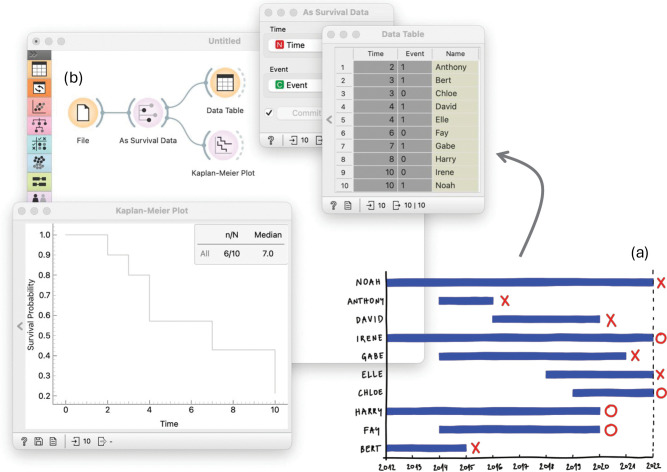This screenshot has width=667, height=472.
Task: Click the Fay cell in Data Table
Action: (455, 133)
